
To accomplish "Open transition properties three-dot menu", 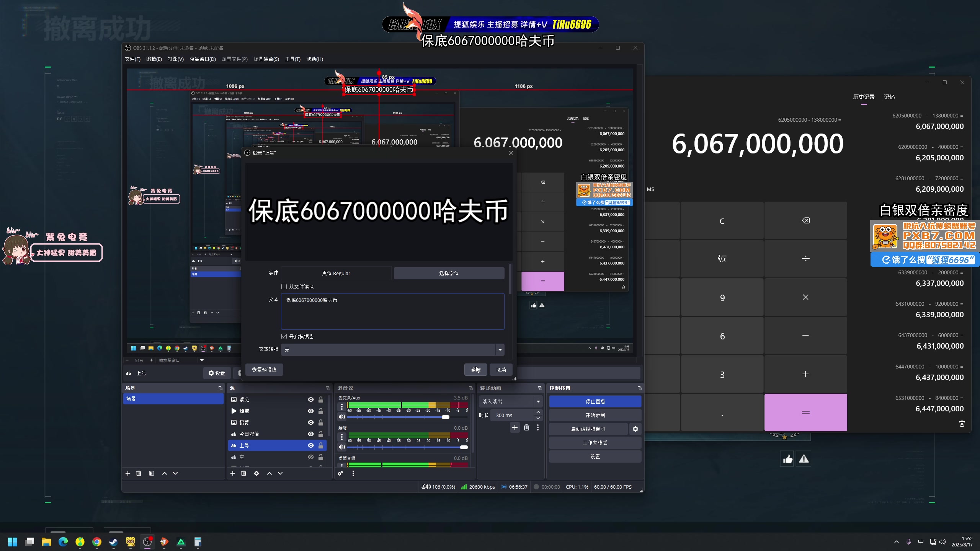I will [538, 427].
